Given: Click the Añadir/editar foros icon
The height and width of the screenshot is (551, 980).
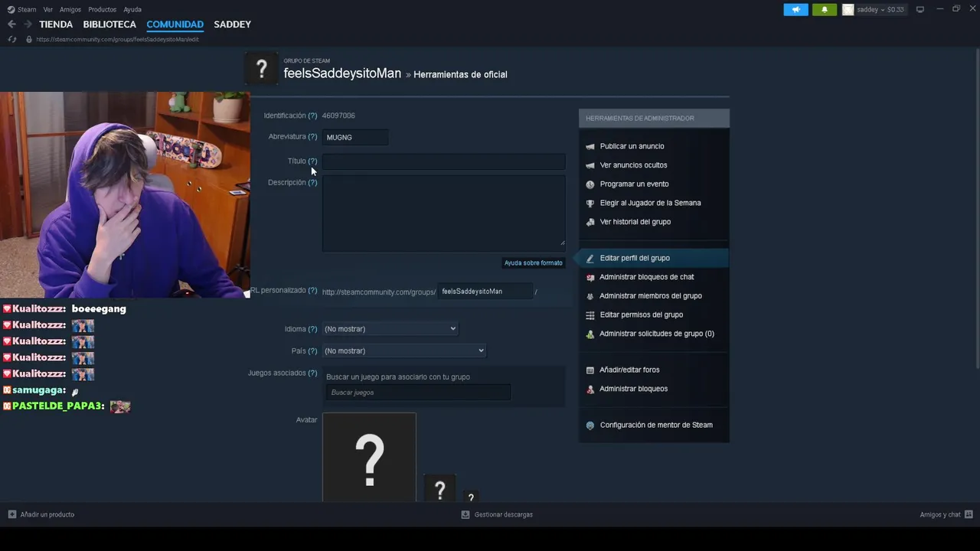Looking at the screenshot, I should [590, 370].
